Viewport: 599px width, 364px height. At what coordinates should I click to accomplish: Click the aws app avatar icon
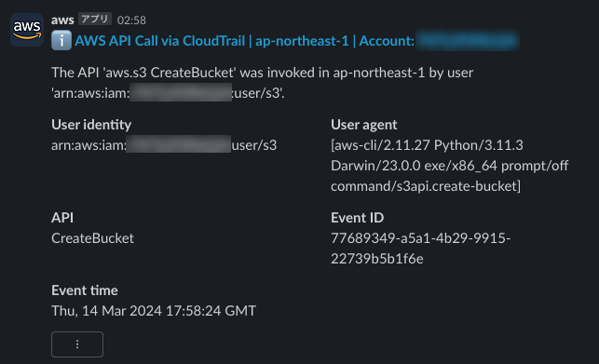pyautogui.click(x=27, y=30)
